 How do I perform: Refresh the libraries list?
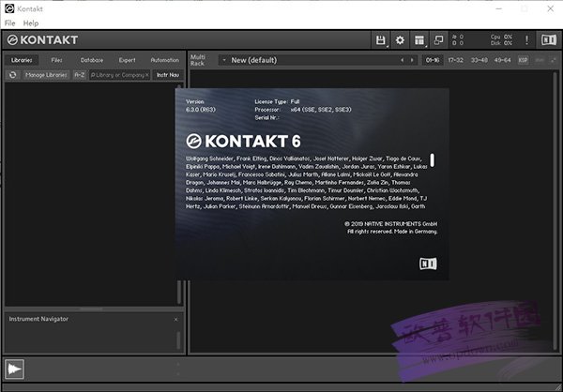click(x=12, y=75)
